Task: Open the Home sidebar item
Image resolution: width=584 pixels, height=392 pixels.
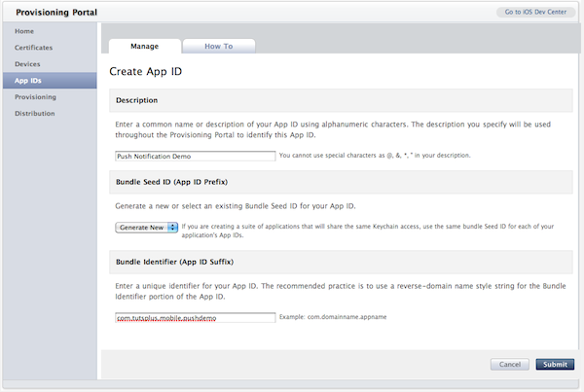Action: [x=24, y=31]
